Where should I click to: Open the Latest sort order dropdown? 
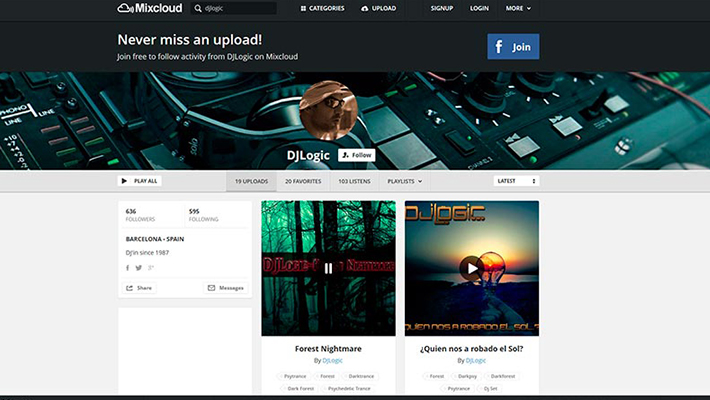516,181
